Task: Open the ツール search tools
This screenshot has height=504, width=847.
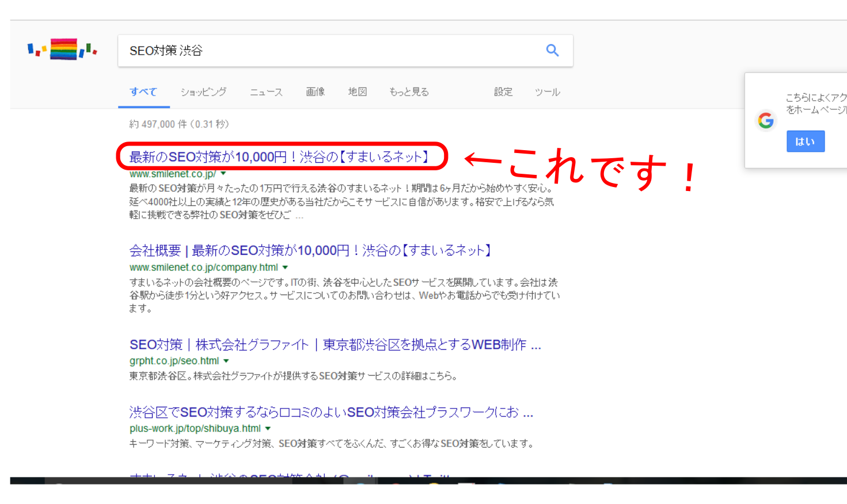Action: 547,92
